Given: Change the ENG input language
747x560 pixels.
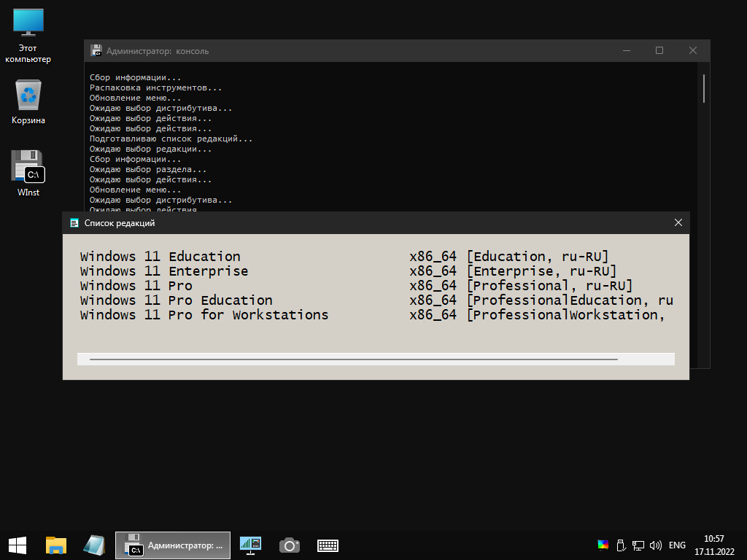Looking at the screenshot, I should [677, 545].
